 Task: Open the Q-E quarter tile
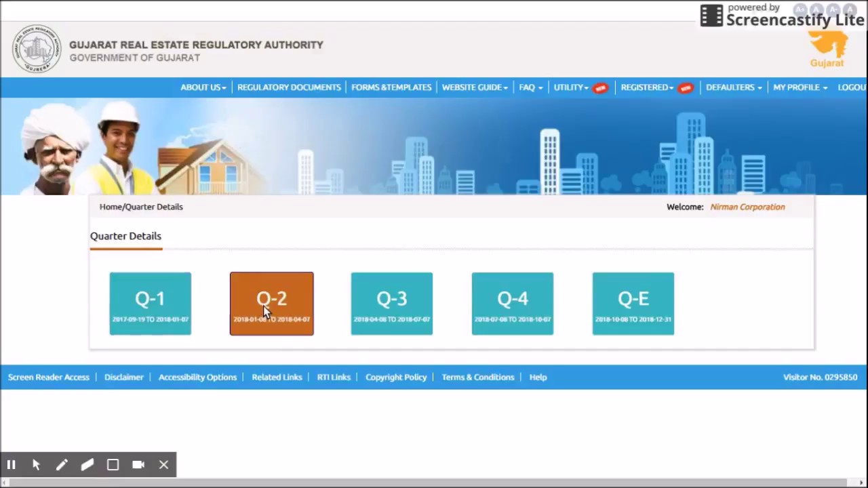pyautogui.click(x=633, y=304)
